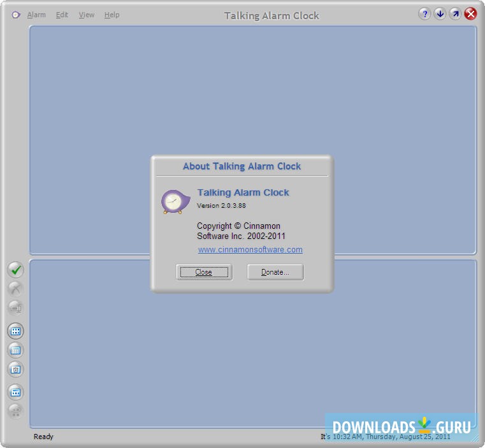Click the question mark help icon
Image resolution: width=485 pixels, height=448 pixels.
coord(424,14)
